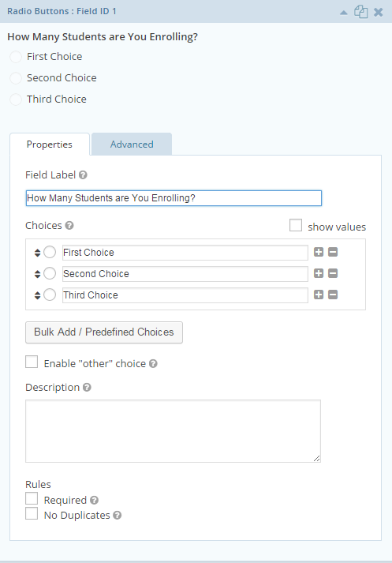Switch to the Advanced tab
Viewport: 392px width, 563px height.
tap(132, 144)
